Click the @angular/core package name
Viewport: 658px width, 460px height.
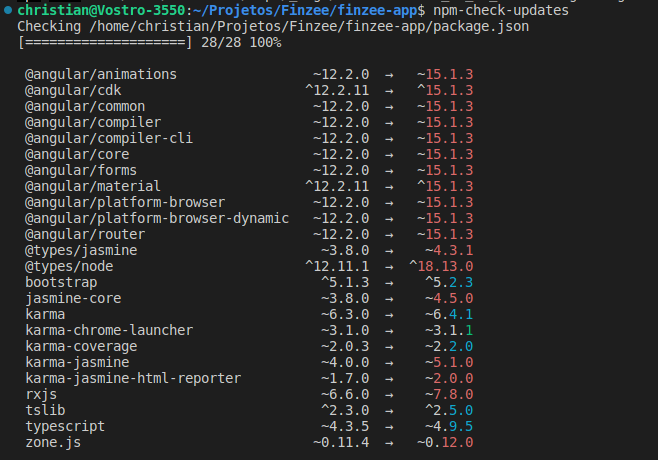click(77, 154)
